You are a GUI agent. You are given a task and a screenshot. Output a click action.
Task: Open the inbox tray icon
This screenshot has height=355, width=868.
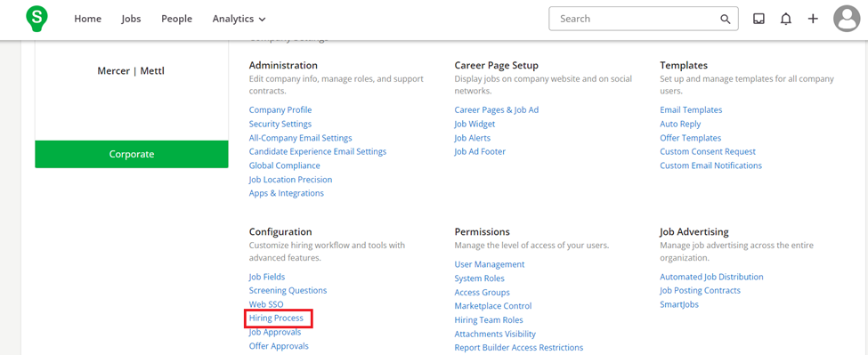click(759, 19)
